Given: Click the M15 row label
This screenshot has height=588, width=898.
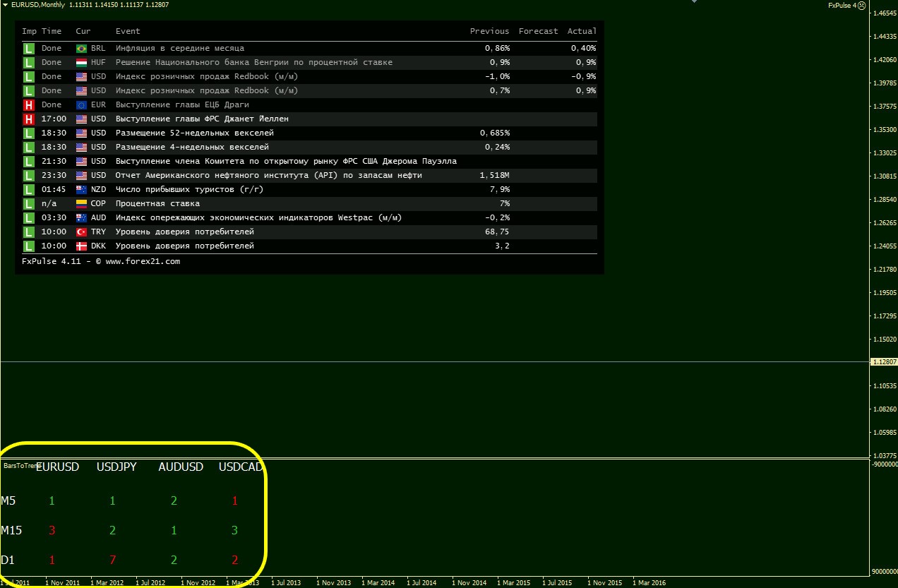Looking at the screenshot, I should tap(11, 530).
